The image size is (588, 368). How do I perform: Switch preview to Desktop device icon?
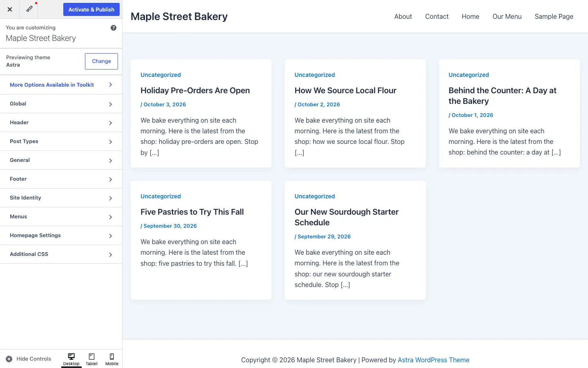tap(71, 359)
